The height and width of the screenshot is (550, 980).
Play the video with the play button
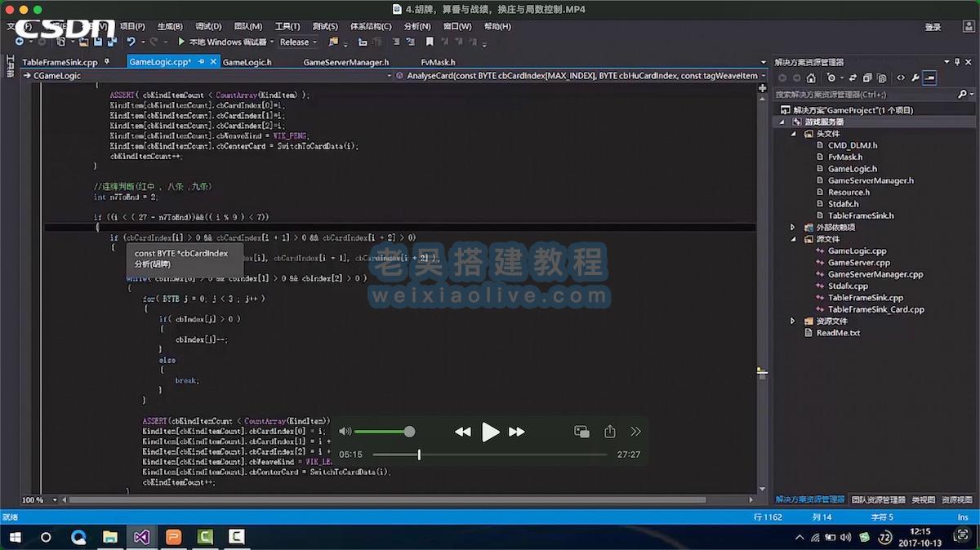pos(490,432)
